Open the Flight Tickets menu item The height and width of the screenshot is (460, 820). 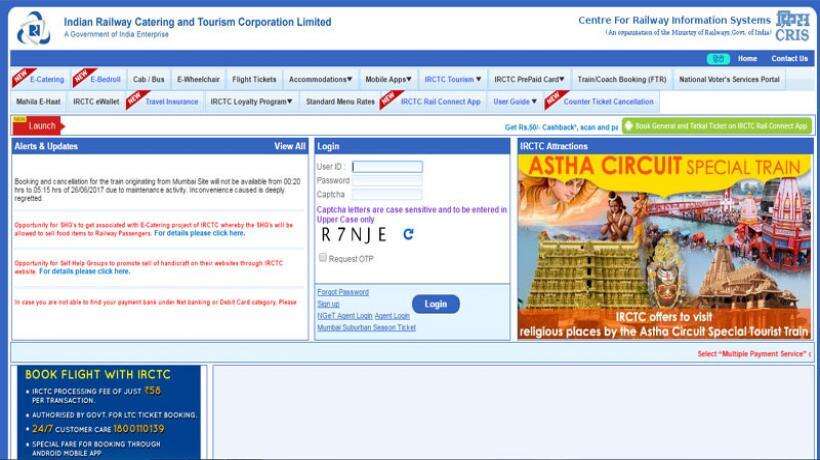tap(254, 79)
